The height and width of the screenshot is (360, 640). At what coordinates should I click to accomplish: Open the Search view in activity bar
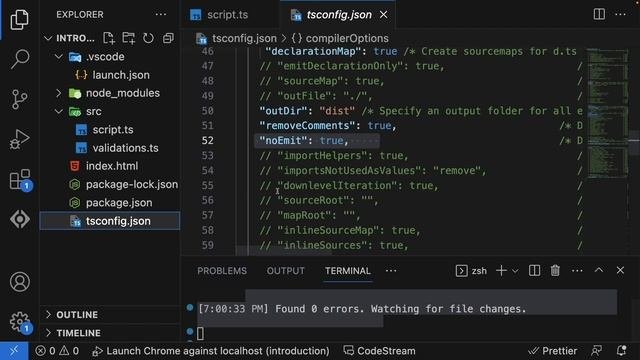tap(20, 59)
